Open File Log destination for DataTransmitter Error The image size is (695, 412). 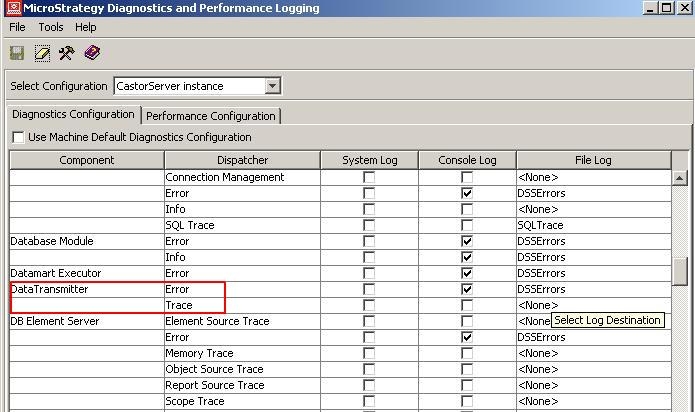(593, 289)
